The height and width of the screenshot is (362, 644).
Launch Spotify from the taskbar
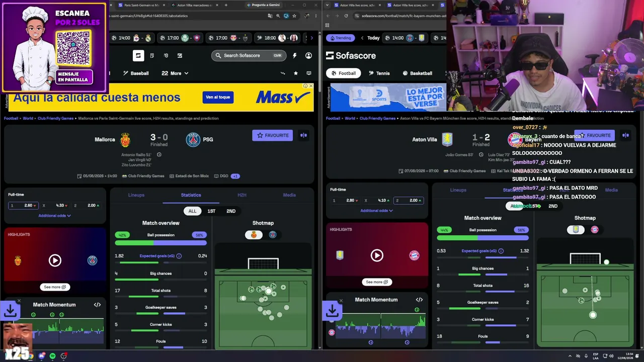click(53, 356)
